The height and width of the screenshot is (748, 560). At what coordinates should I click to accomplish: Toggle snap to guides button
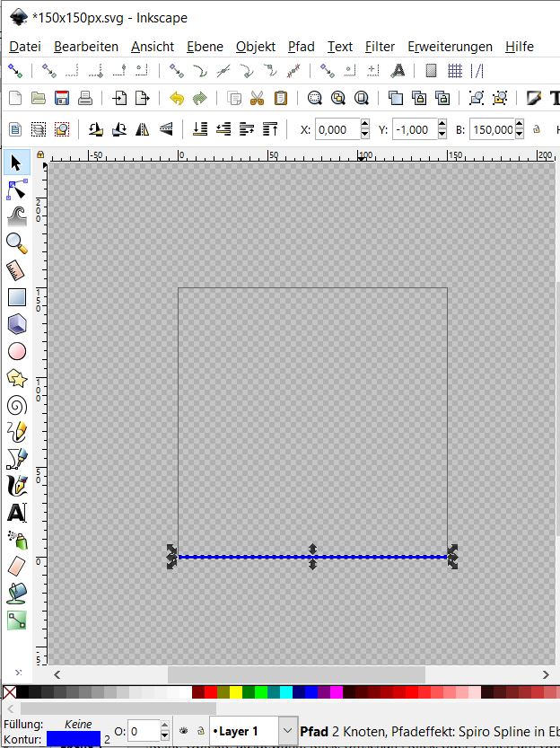tap(477, 71)
